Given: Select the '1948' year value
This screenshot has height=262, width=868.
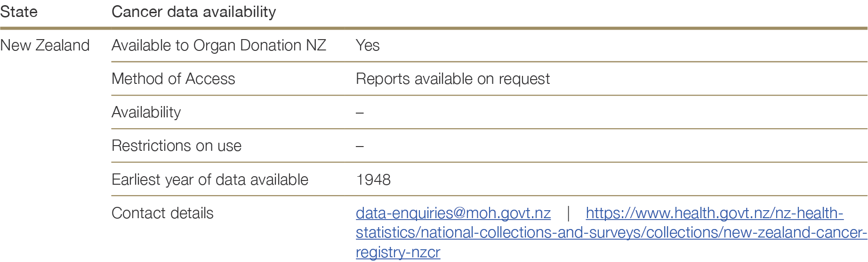Looking at the screenshot, I should 373,180.
